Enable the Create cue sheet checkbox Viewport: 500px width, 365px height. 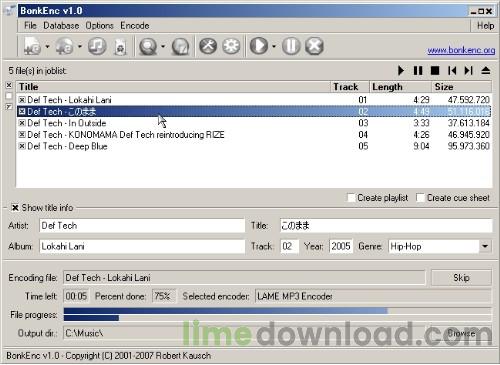point(420,198)
